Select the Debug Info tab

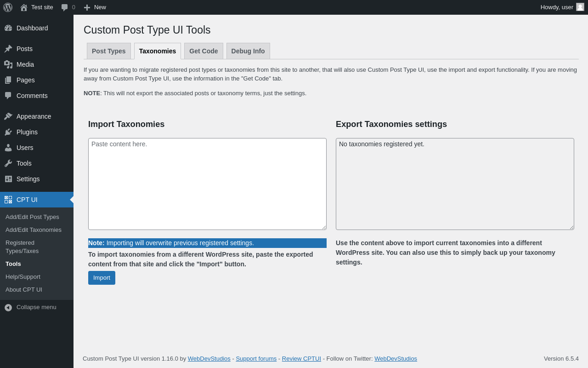click(248, 51)
